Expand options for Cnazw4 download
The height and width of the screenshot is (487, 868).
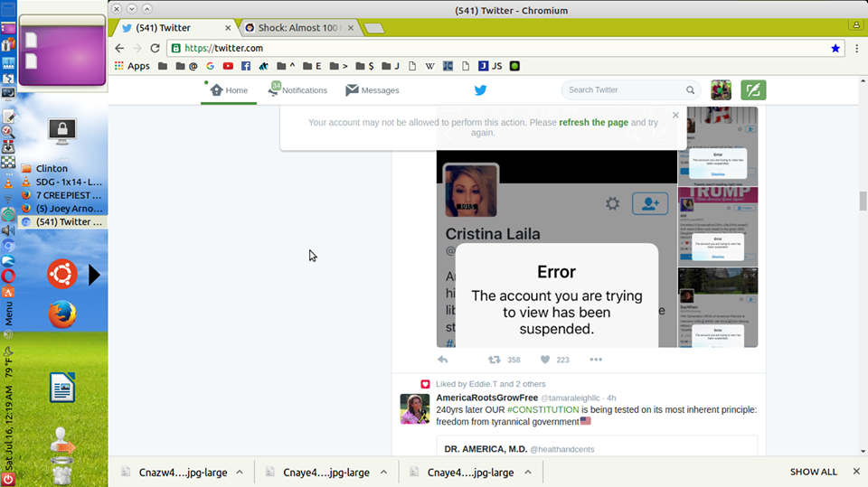(x=240, y=472)
